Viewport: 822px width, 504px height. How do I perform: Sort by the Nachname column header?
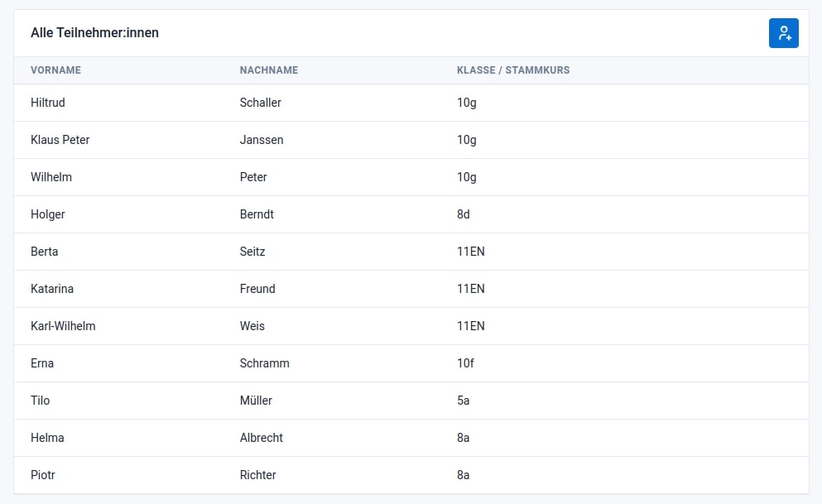point(268,70)
